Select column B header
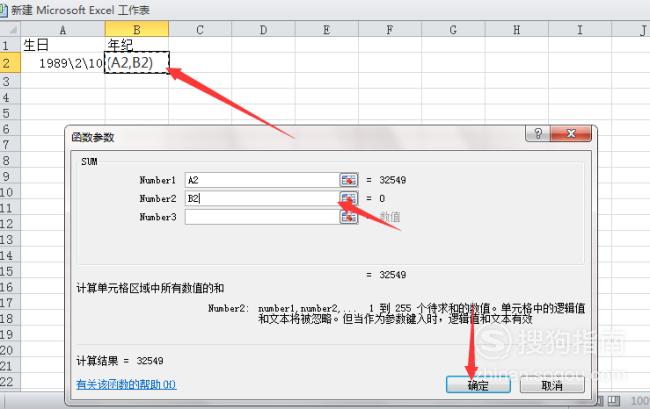Screen dimensions: 650x409 [137, 29]
